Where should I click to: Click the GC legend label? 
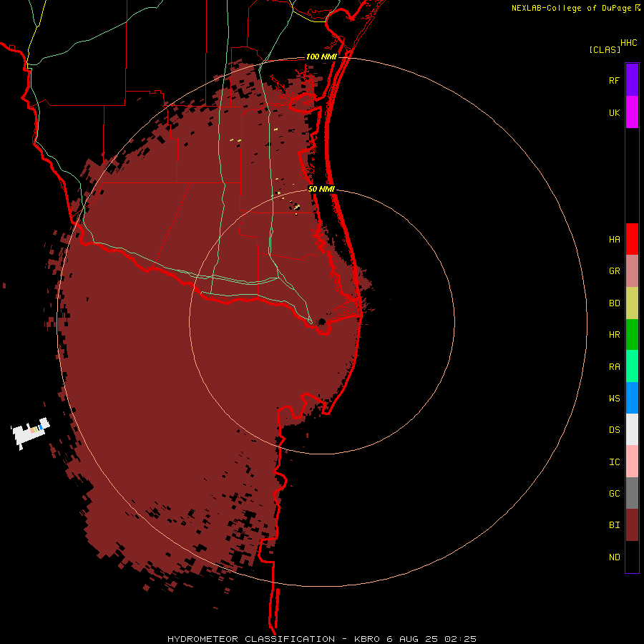(x=614, y=494)
